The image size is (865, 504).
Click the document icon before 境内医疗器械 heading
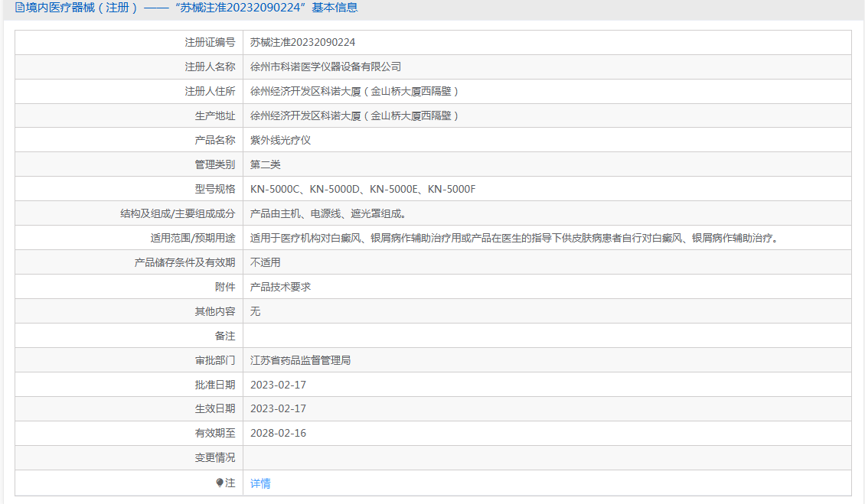pyautogui.click(x=19, y=8)
